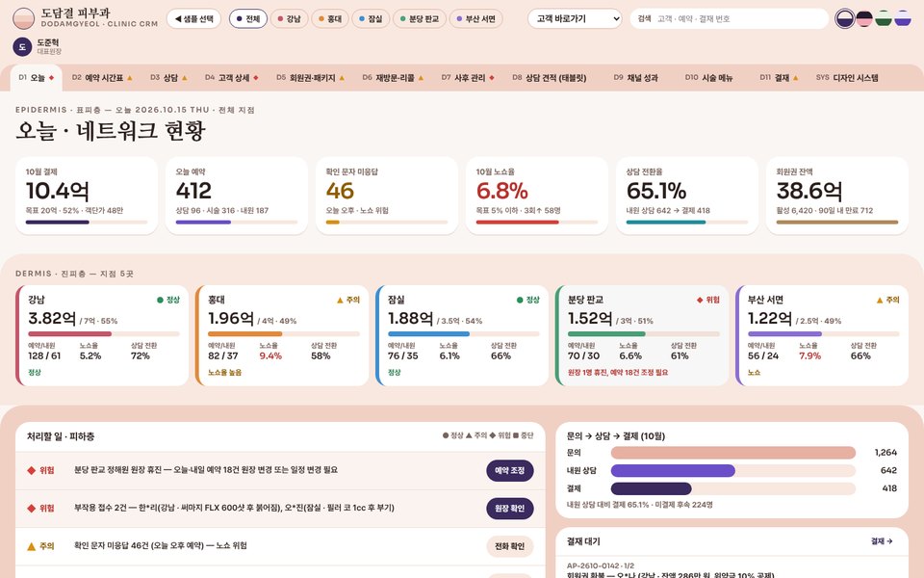
Task: Click the 정상 status badge on 강남 card
Action: [x=168, y=301]
